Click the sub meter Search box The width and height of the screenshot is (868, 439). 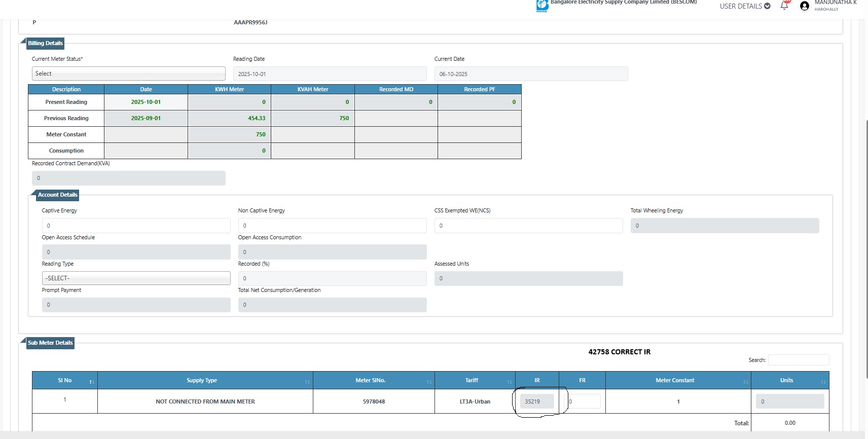tap(799, 360)
